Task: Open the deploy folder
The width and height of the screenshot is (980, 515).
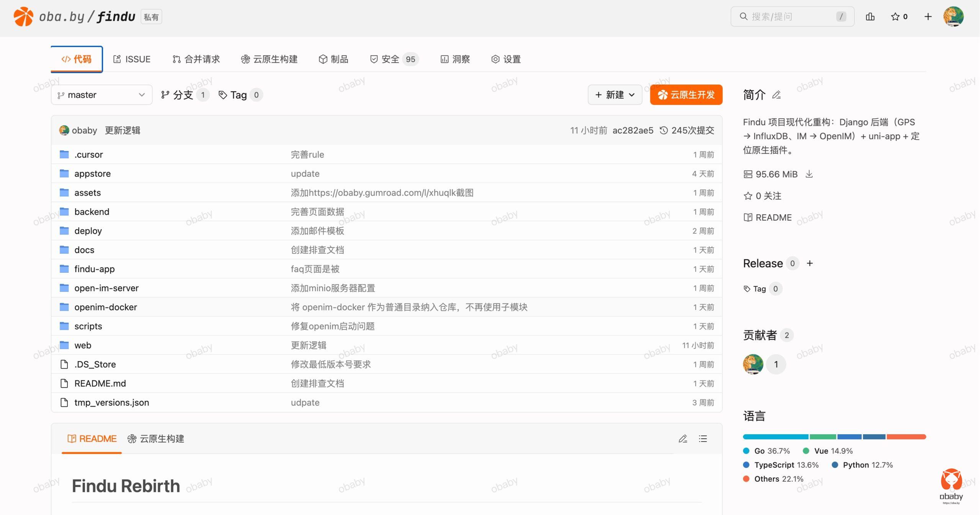Action: coord(88,231)
